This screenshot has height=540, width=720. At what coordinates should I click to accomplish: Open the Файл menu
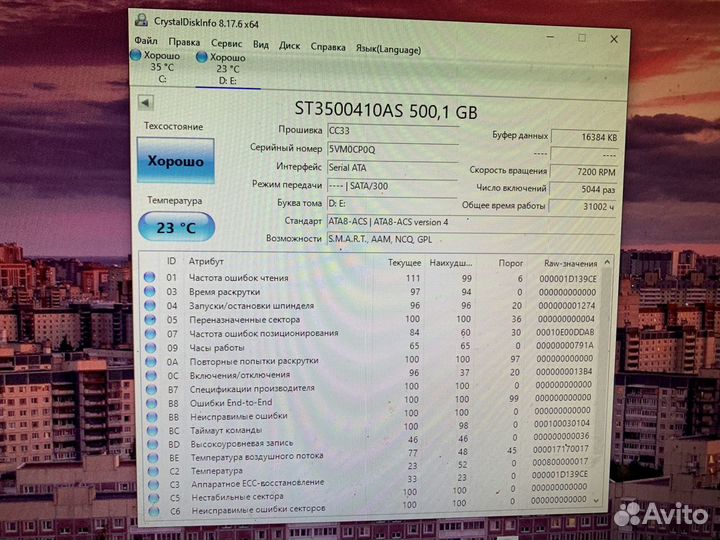click(146, 42)
